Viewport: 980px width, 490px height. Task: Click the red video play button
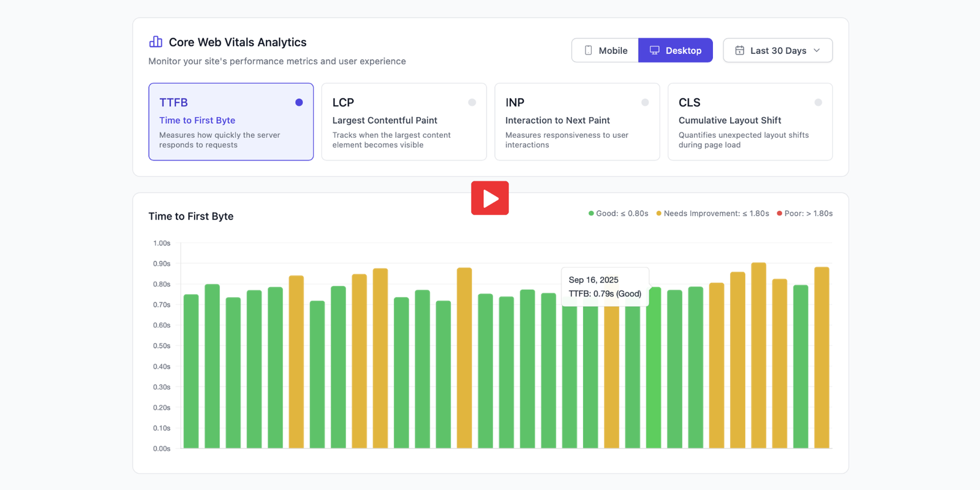(490, 198)
